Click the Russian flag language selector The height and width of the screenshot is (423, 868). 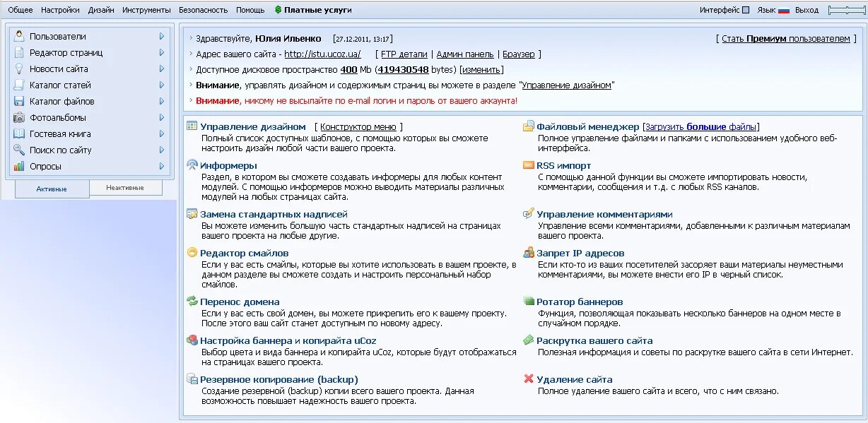click(x=783, y=10)
